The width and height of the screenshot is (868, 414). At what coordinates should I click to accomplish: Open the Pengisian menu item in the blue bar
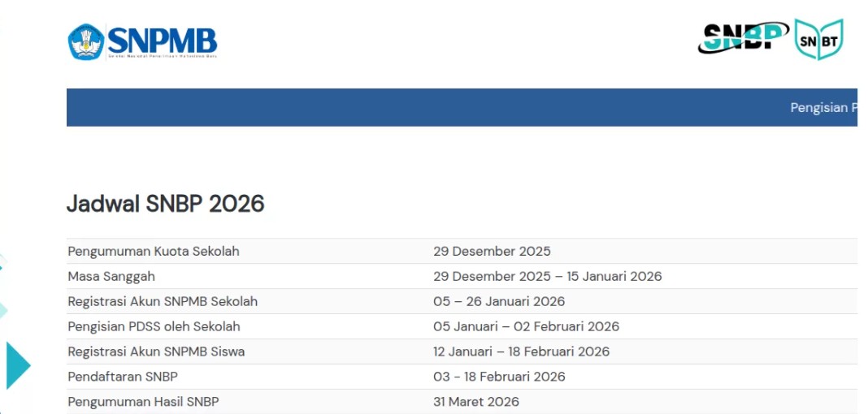[x=822, y=108]
